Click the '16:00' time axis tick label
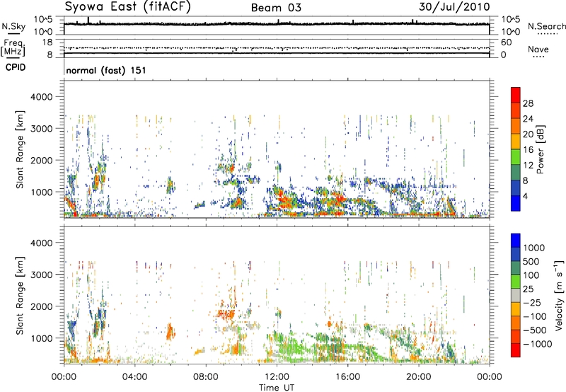Screen dimensions: 566x392 pyautogui.click(x=347, y=377)
